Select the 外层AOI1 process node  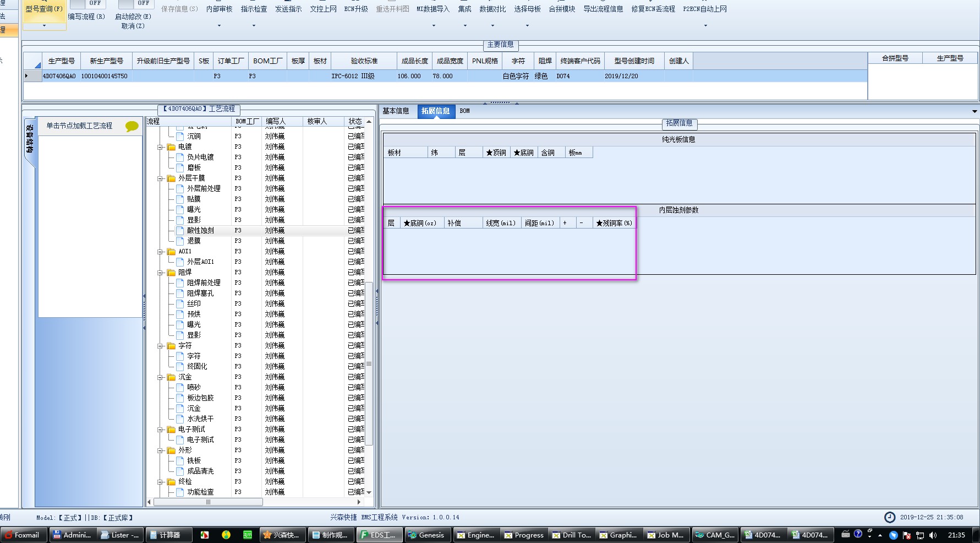tap(200, 262)
